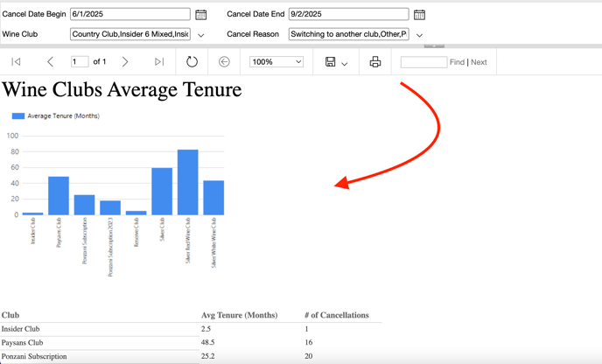
Task: Click the back to parent report arrow
Action: point(224,62)
